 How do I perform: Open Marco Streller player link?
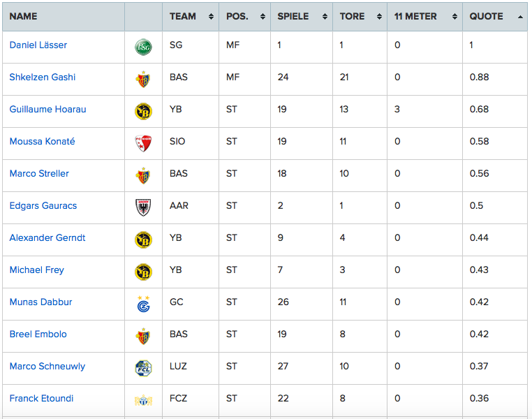(x=39, y=173)
